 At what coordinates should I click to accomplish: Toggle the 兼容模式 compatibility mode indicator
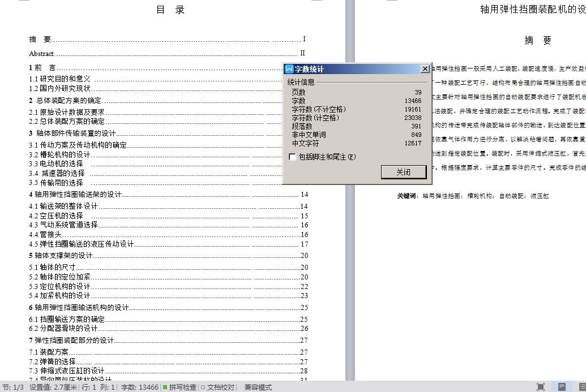[x=257, y=387]
